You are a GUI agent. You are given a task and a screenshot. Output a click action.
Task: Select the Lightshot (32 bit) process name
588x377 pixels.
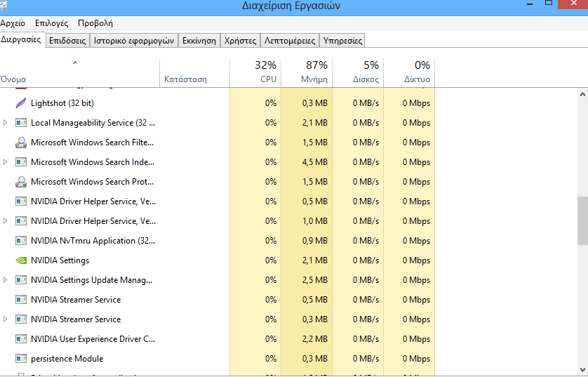62,103
